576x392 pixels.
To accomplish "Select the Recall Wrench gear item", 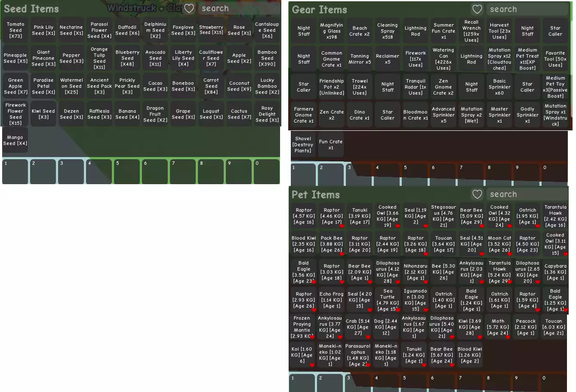I will tap(471, 31).
